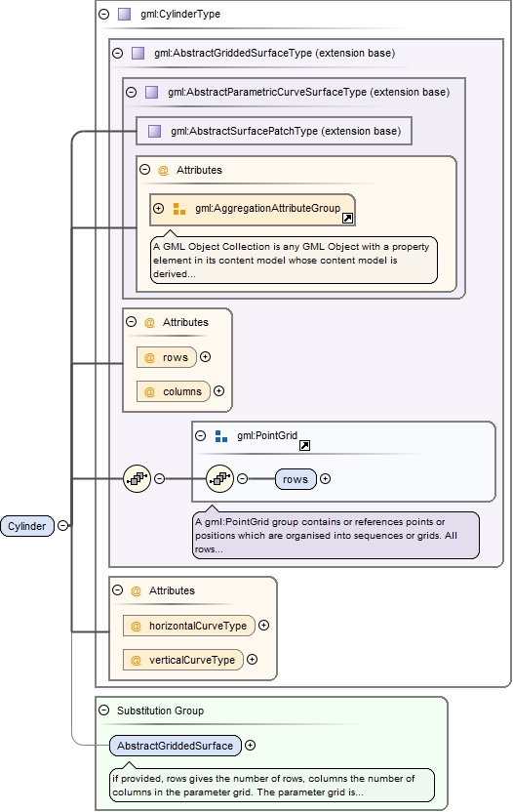The height and width of the screenshot is (812, 513).
Task: Click @ icon of curve-type Attributes header
Action: coord(137,590)
